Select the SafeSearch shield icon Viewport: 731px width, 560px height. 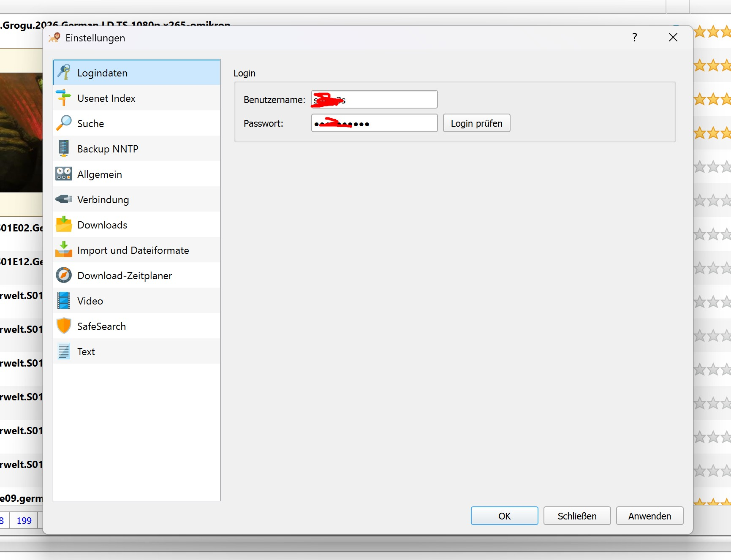[64, 326]
